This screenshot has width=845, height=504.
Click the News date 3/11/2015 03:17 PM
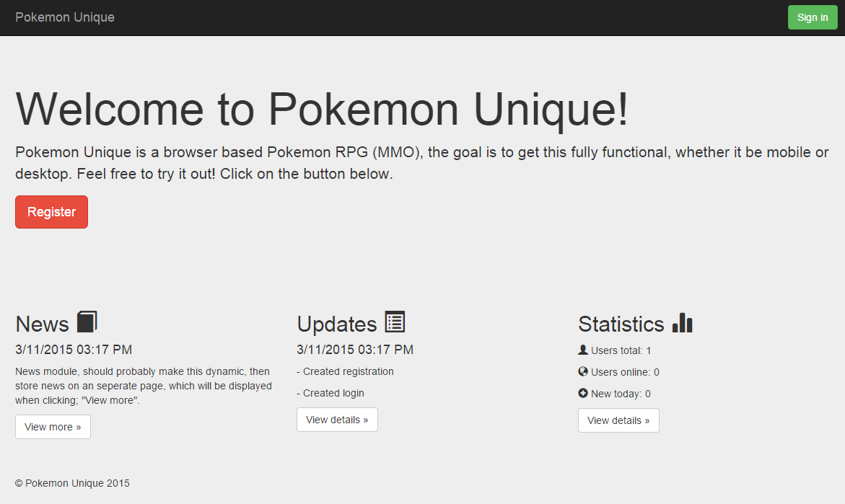74,350
